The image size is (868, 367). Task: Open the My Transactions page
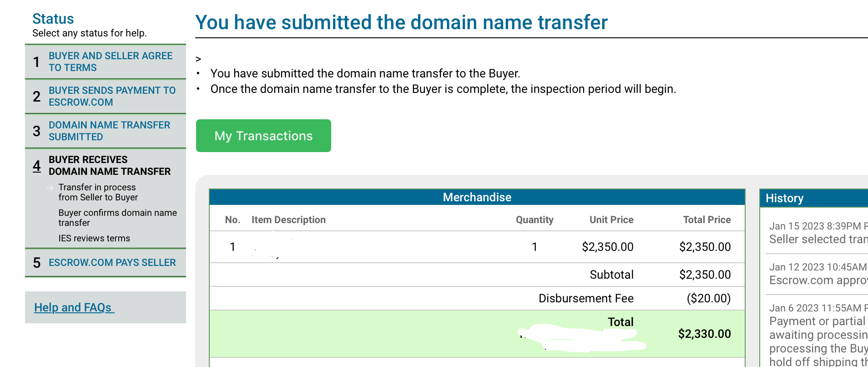(263, 136)
